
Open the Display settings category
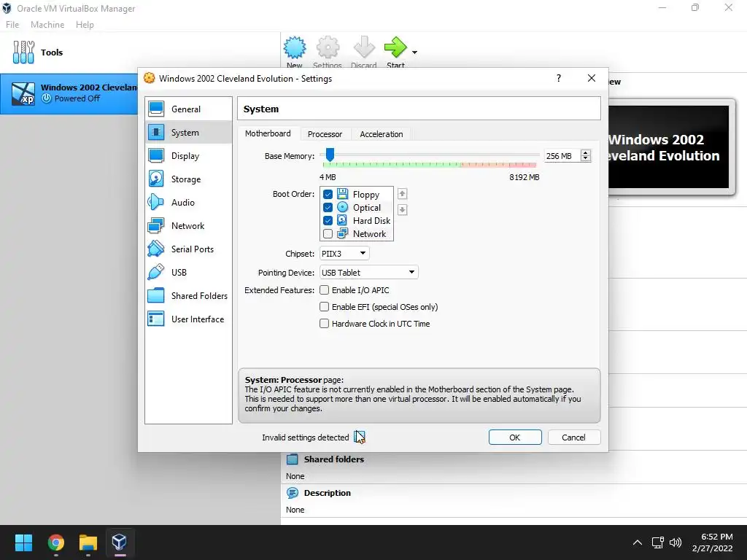(188, 156)
